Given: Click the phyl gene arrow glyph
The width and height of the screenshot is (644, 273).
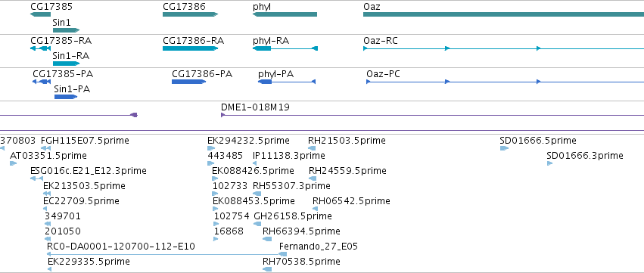Looking at the screenshot, I should click(285, 14).
